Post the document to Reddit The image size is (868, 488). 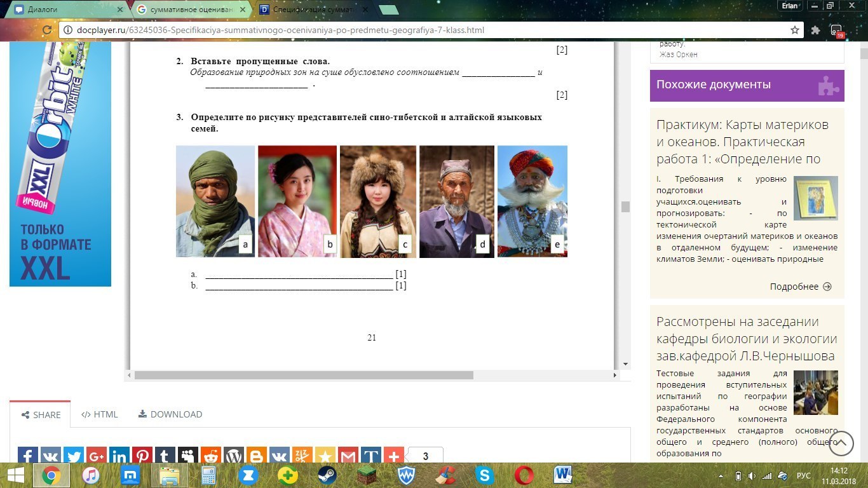point(211,456)
